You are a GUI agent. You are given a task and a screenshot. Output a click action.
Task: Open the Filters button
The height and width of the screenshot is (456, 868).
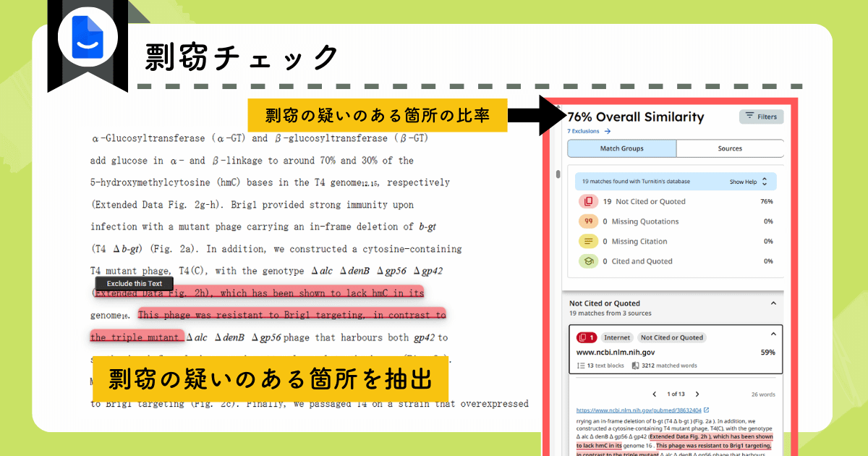point(761,117)
